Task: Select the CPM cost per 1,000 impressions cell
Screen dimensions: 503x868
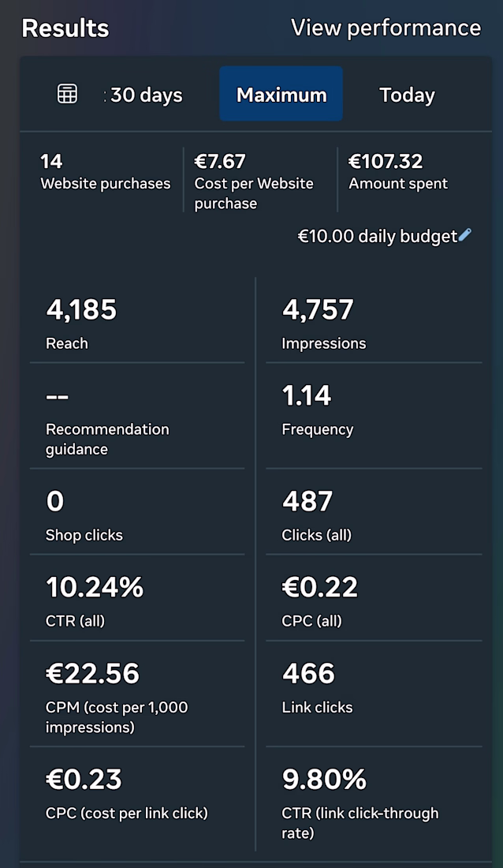Action: [x=137, y=695]
